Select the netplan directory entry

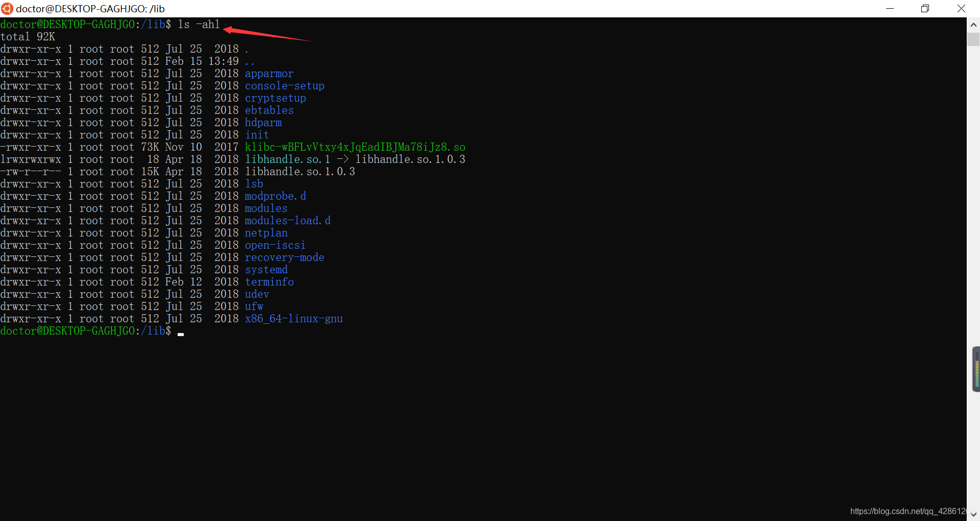(x=266, y=232)
